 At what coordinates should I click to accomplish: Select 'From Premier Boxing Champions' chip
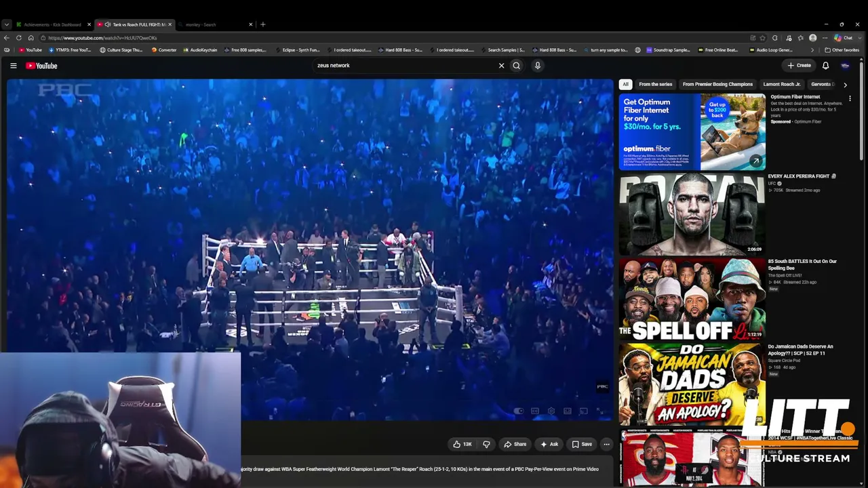717,84
